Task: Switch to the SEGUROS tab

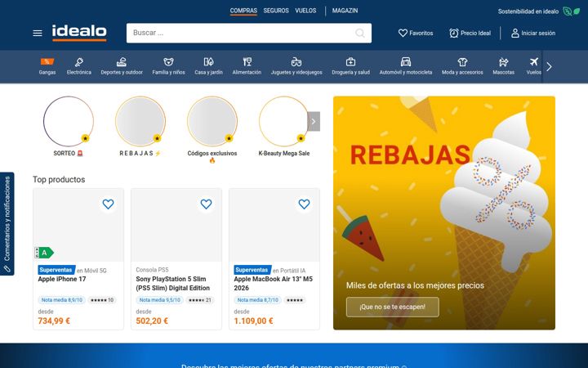Action: click(x=276, y=11)
